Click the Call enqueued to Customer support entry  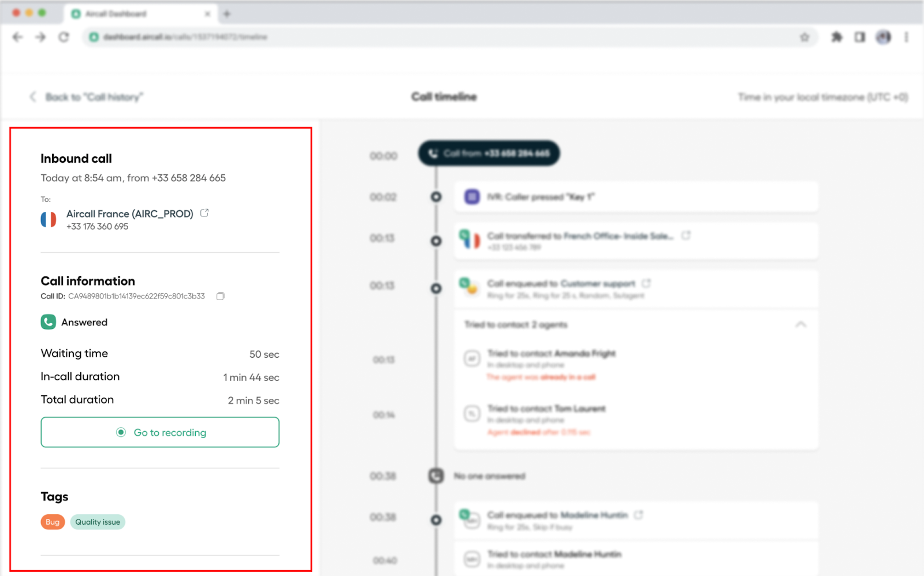[x=636, y=289]
